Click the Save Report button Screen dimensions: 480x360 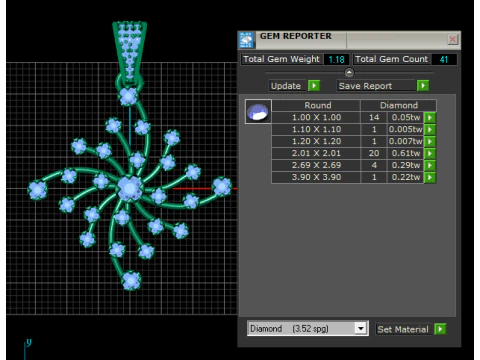coord(376,86)
